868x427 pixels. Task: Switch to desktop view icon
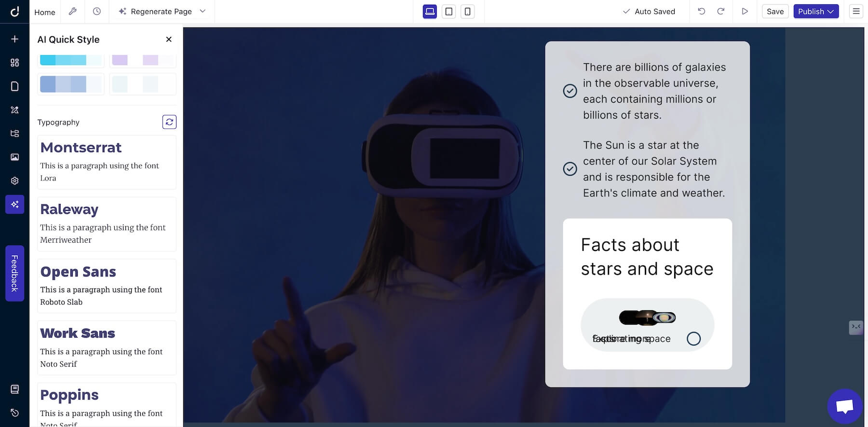pyautogui.click(x=430, y=12)
